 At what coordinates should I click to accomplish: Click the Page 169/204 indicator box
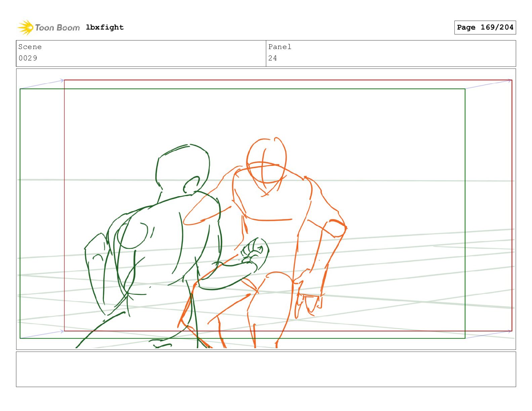(x=485, y=28)
